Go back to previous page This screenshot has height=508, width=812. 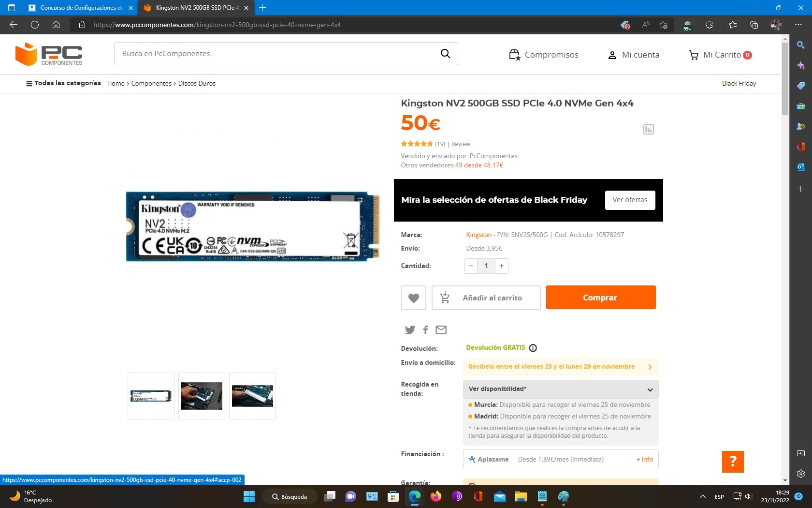click(14, 25)
